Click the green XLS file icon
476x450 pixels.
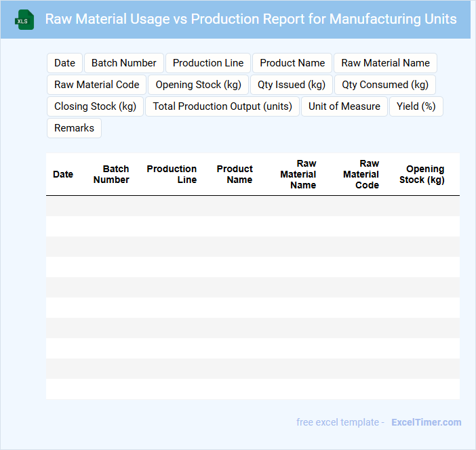[x=24, y=20]
